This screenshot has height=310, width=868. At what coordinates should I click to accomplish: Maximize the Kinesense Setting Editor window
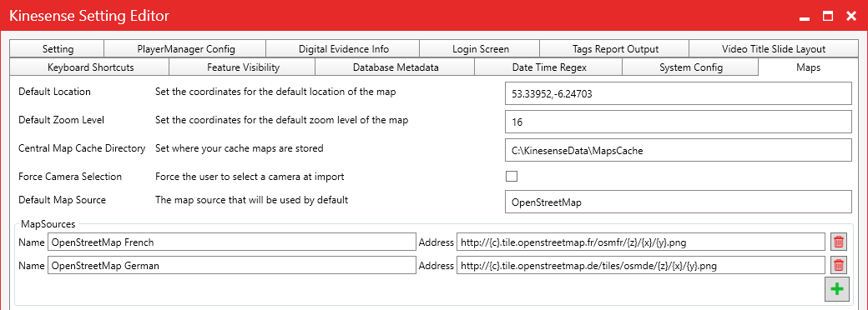pos(828,17)
